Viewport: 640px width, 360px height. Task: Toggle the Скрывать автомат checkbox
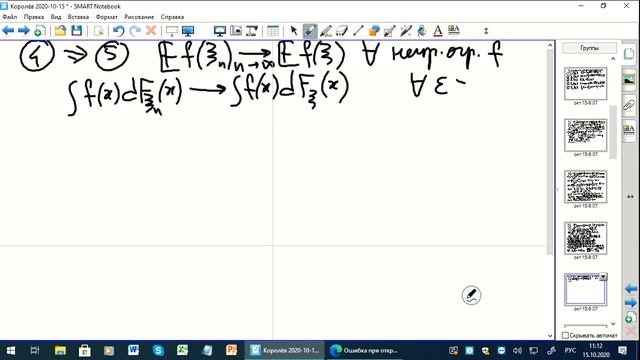pos(565,335)
